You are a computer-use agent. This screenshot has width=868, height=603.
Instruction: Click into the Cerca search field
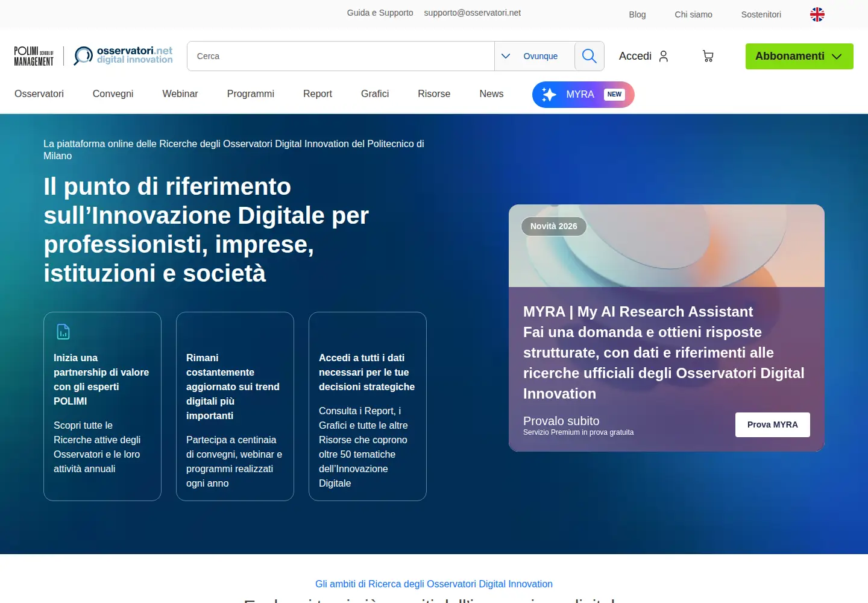[x=341, y=56]
